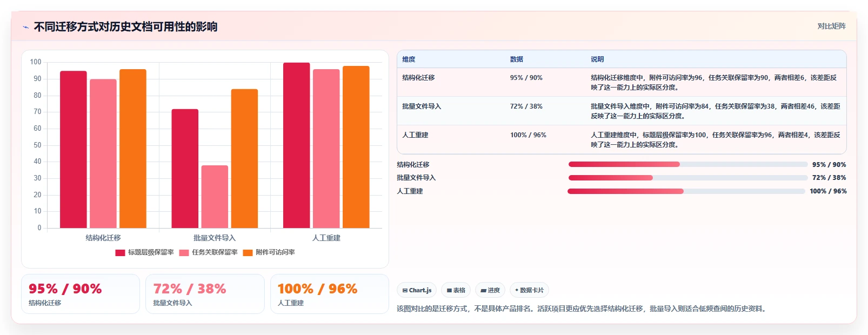This screenshot has height=335, width=868.
Task: Click the 标题层级保留率 bar for 批量文件导入
Action: [x=185, y=169]
